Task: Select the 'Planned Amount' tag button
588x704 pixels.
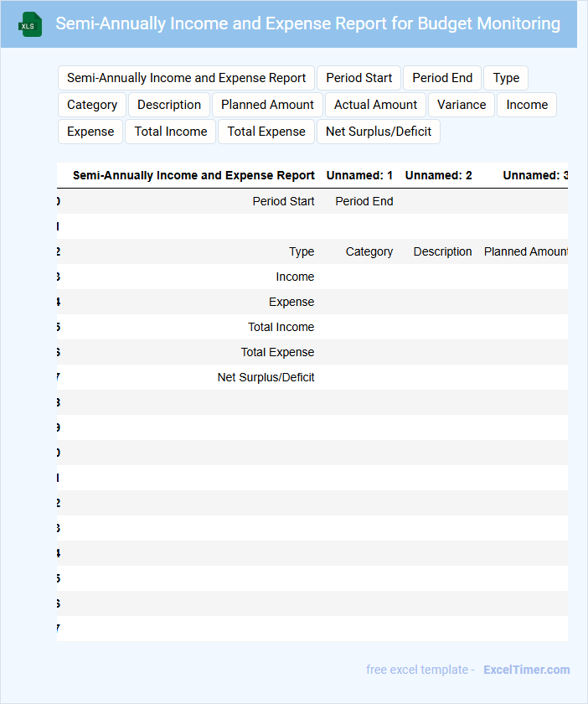Action: tap(267, 105)
